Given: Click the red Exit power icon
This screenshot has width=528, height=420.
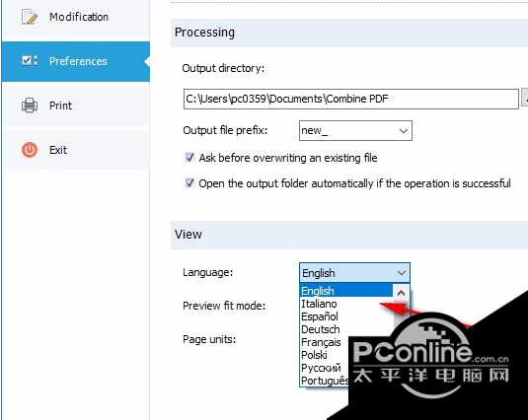Looking at the screenshot, I should click(30, 150).
